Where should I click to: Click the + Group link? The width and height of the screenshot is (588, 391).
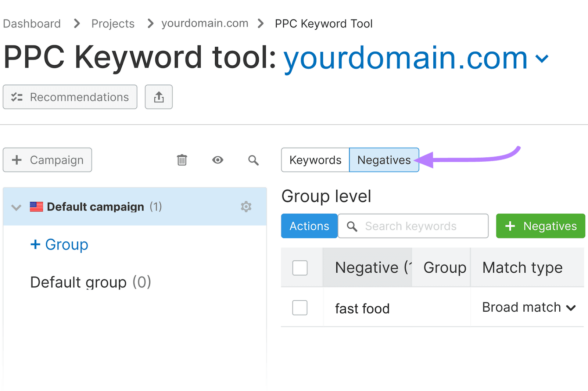[60, 244]
